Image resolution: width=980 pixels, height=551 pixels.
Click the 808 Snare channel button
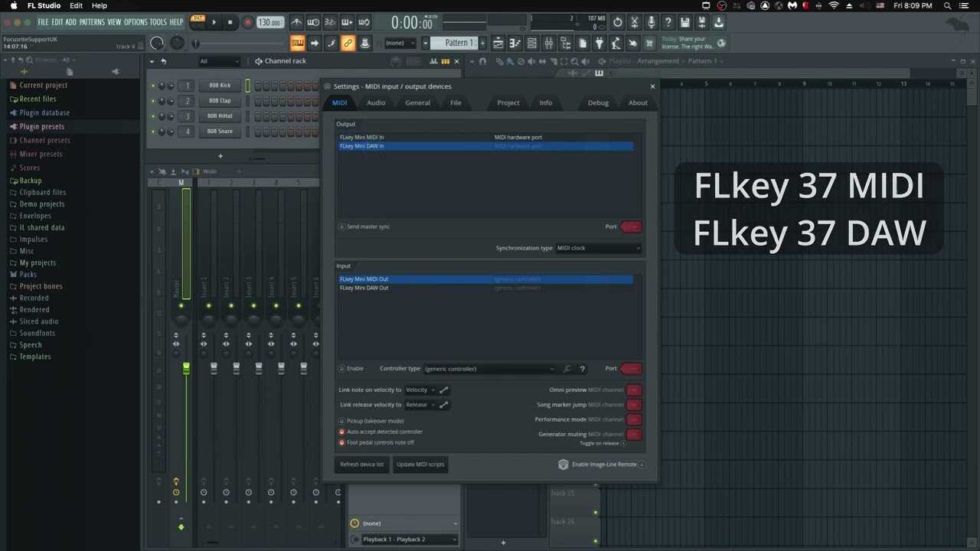coord(220,132)
